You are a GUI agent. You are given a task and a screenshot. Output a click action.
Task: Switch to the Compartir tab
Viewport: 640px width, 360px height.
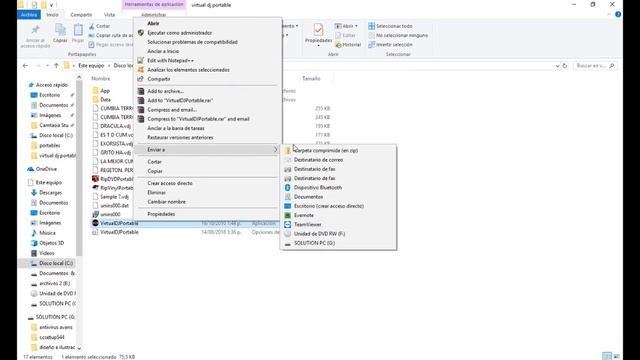[x=81, y=15]
